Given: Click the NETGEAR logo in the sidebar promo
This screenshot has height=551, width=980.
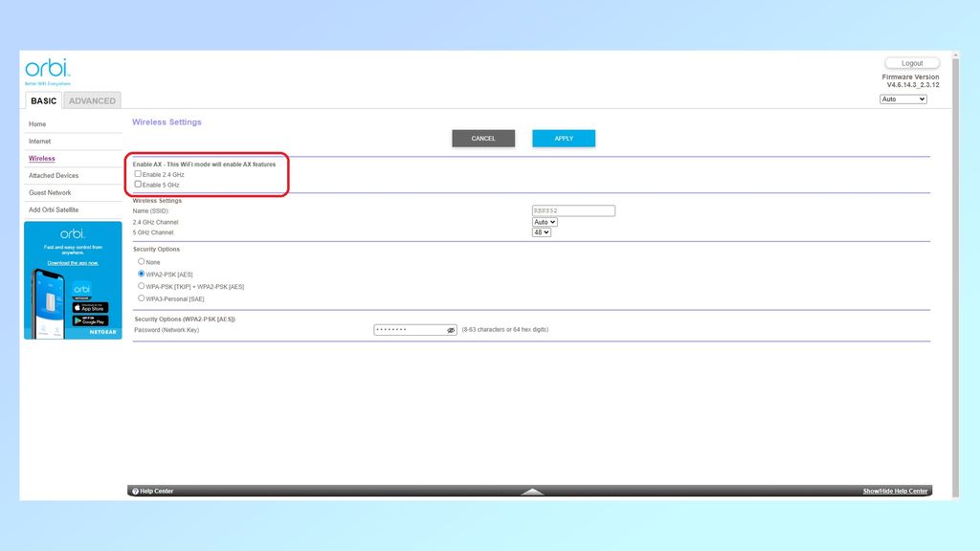Looking at the screenshot, I should tap(101, 333).
